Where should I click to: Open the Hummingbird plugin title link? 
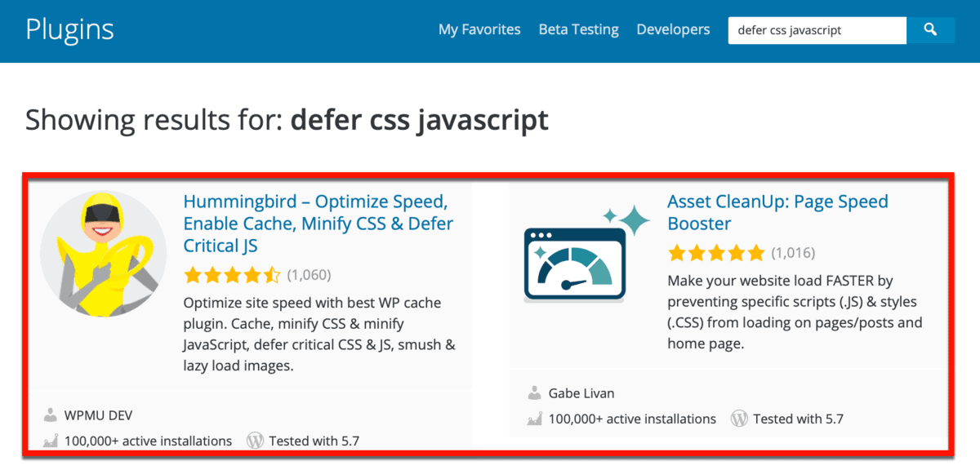(x=318, y=223)
